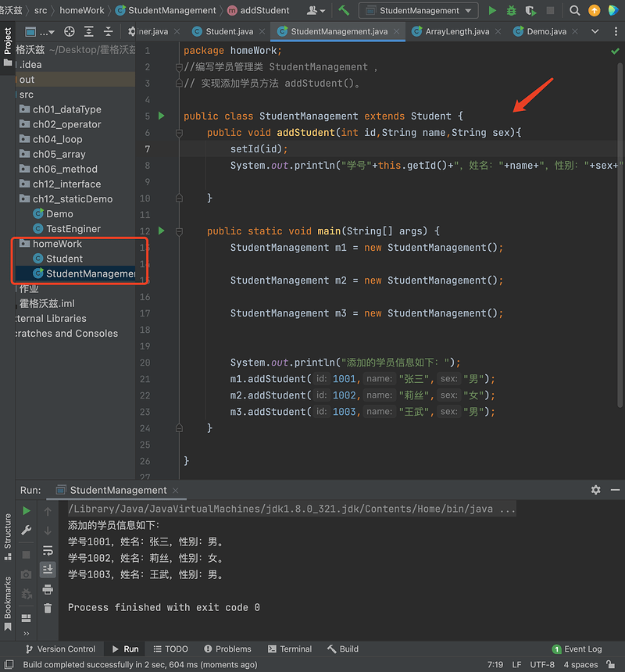
Task: Click UTF-8 encoding in status bar
Action: pyautogui.click(x=542, y=665)
